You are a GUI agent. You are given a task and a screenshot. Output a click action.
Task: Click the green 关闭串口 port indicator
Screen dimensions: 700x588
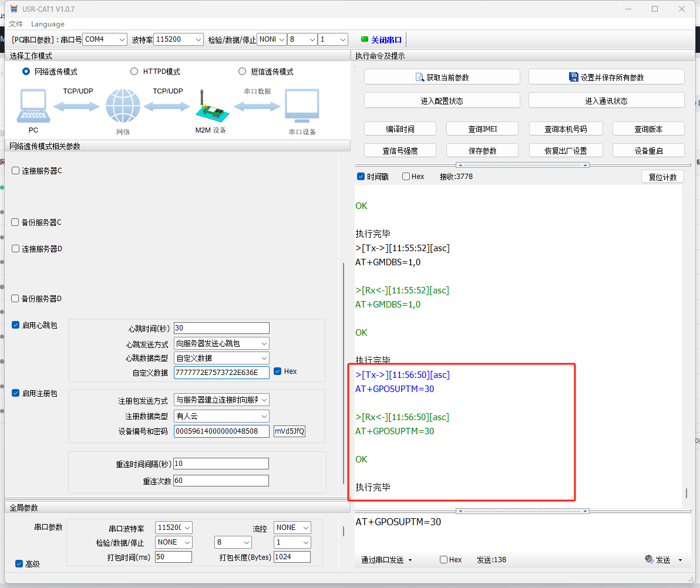[x=365, y=39]
